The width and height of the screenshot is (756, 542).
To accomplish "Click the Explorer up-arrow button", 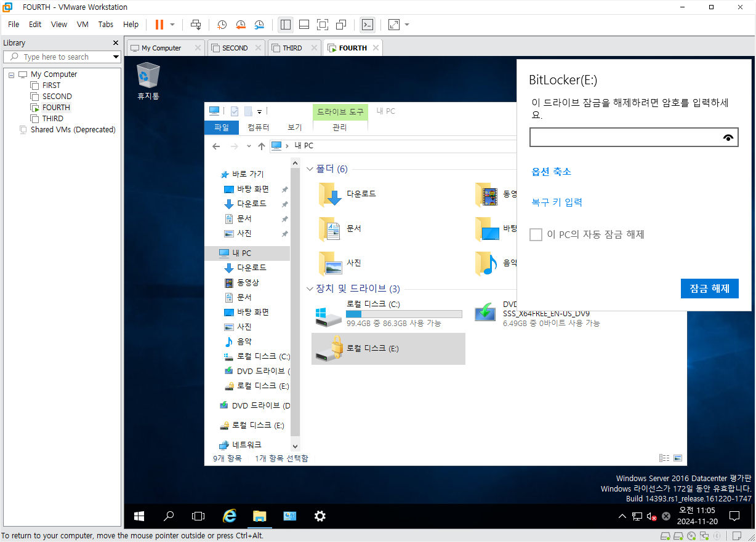I will pyautogui.click(x=262, y=146).
